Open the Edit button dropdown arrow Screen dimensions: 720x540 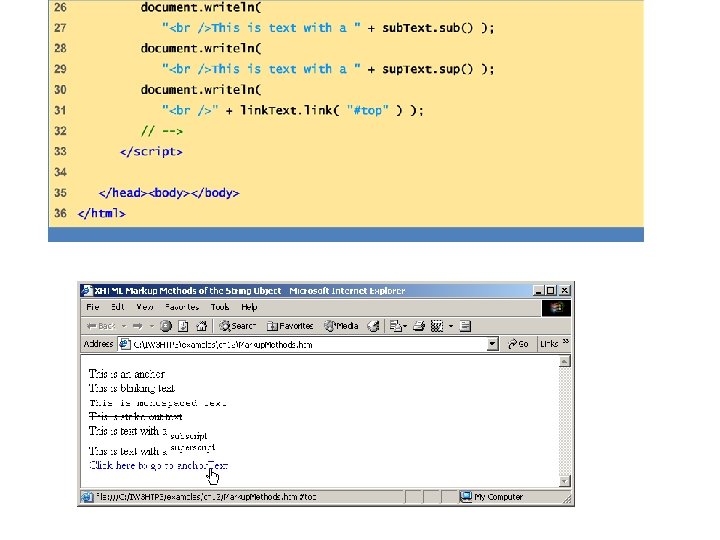point(451,326)
